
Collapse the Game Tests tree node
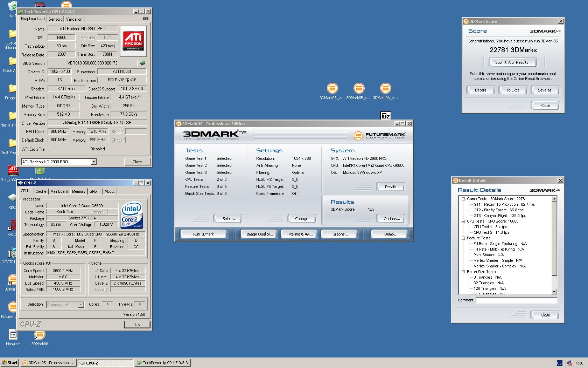click(x=463, y=199)
